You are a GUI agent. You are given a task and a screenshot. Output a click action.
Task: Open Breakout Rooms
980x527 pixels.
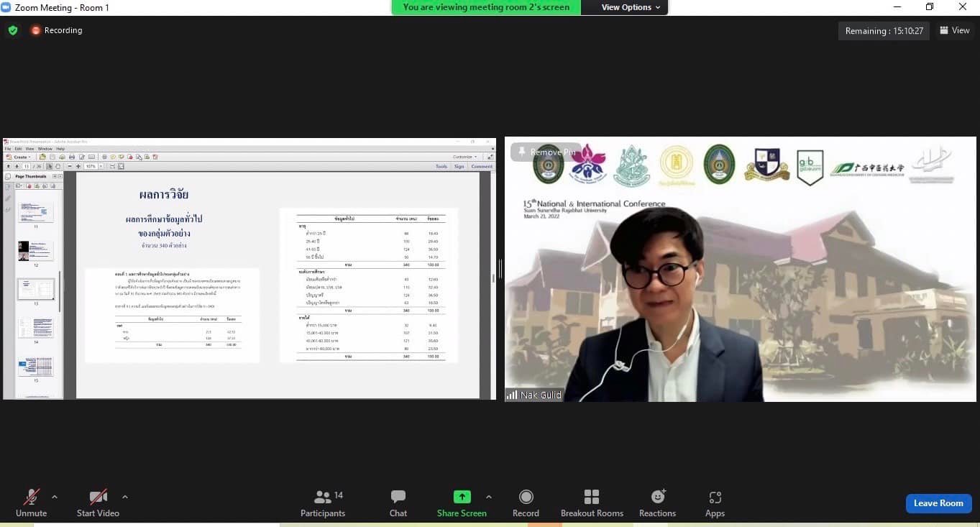pyautogui.click(x=592, y=498)
